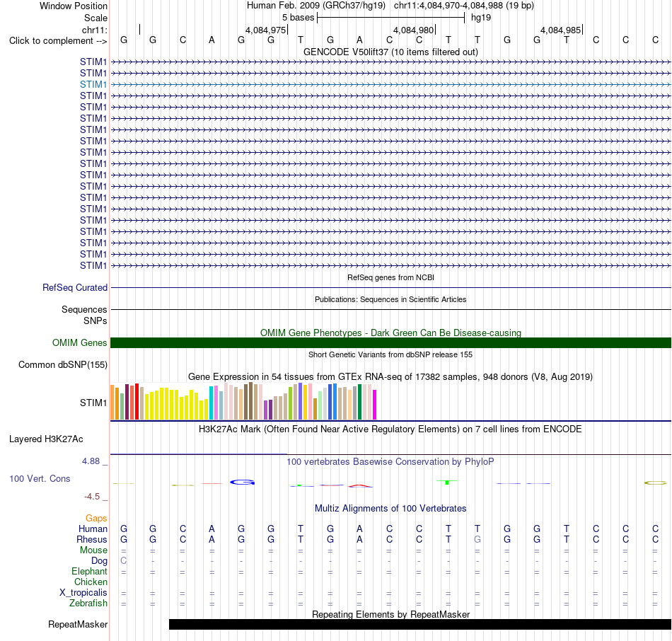Click 'Short Genetic Variants from dbSNP release 155'
Image resolution: width=672 pixels, height=641 pixels.
pyautogui.click(x=390, y=354)
